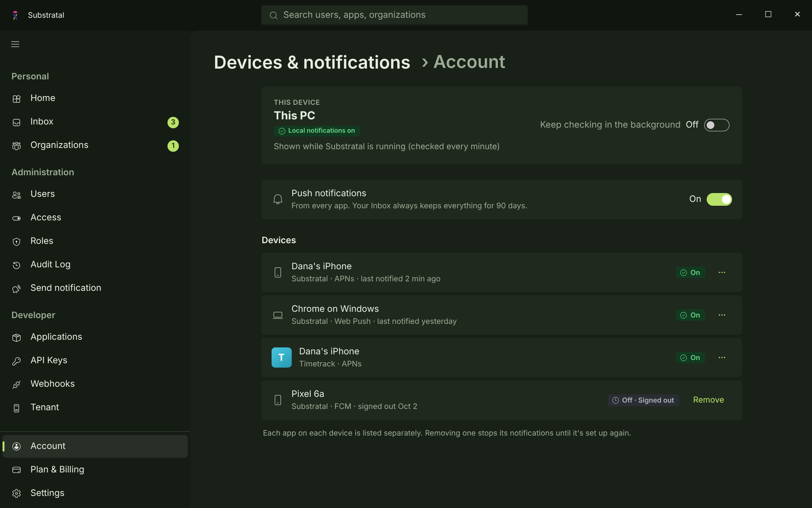Click the Organizations group icon
812x508 pixels.
click(x=16, y=146)
